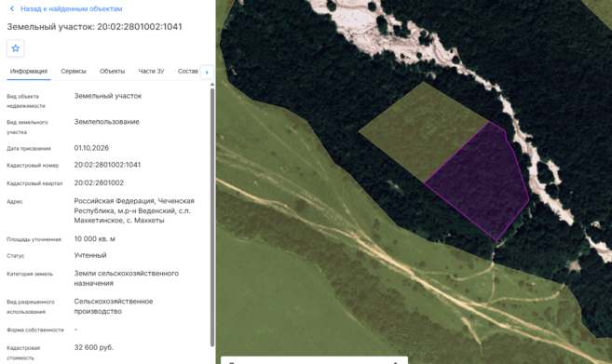Click the 'Адрес' label

coord(15,202)
